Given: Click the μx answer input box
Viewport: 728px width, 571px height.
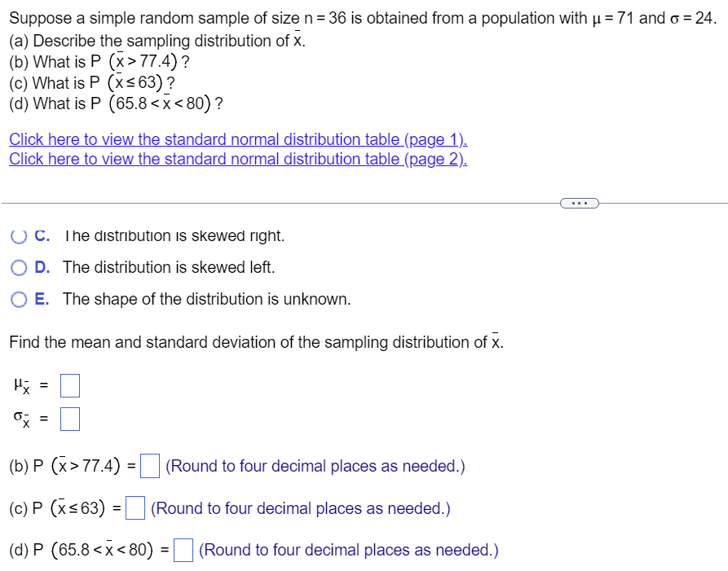Looking at the screenshot, I should pos(69,384).
